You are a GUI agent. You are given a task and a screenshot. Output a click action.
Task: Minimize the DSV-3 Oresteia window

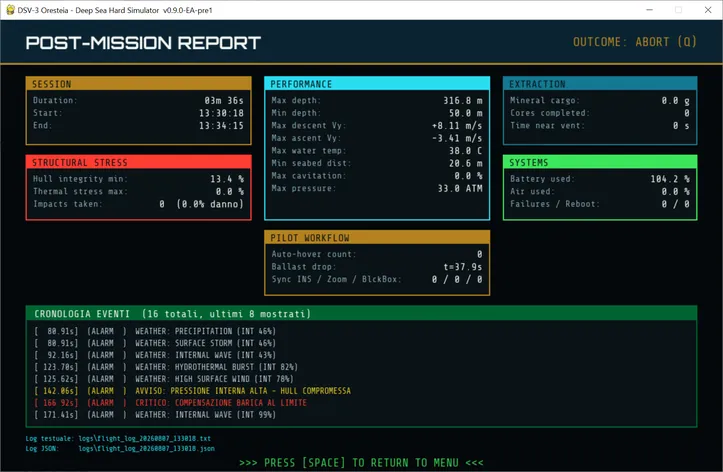pos(649,10)
